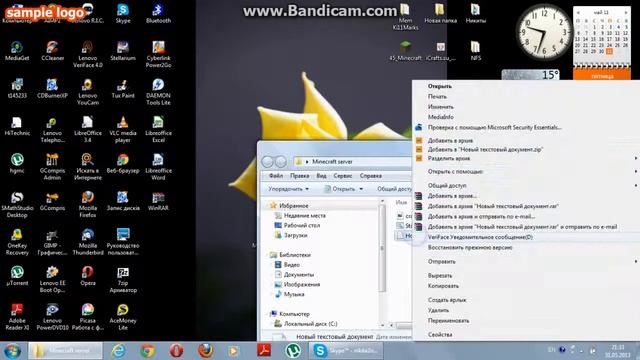The image size is (640, 360).
Task: Choose Копировать in context menu
Action: pos(443,286)
